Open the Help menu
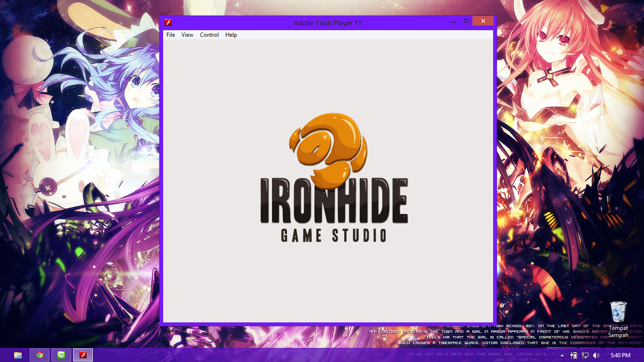Screen dimensions: 644x362 coord(231,35)
